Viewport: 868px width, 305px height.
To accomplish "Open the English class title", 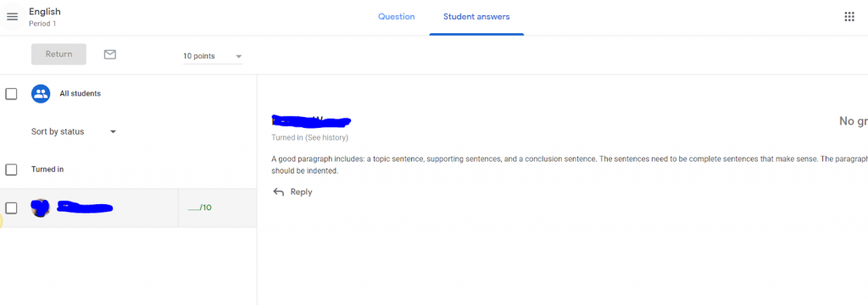I will (x=45, y=12).
